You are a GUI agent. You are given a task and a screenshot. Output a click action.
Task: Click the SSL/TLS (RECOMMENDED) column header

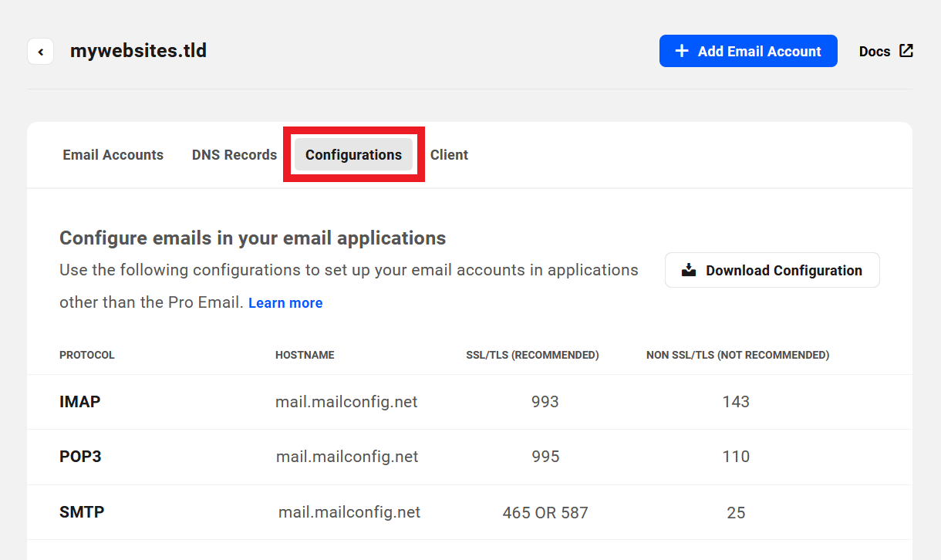[532, 355]
